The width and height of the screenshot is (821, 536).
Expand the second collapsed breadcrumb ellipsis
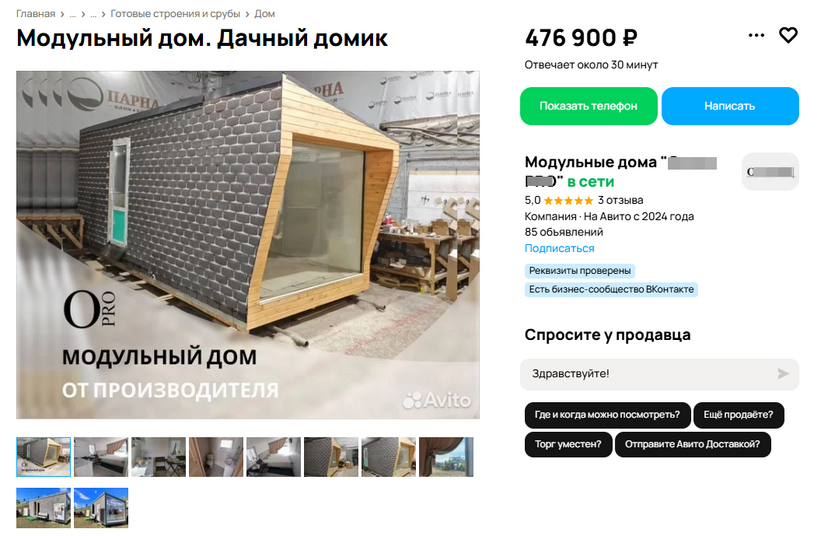pos(93,14)
